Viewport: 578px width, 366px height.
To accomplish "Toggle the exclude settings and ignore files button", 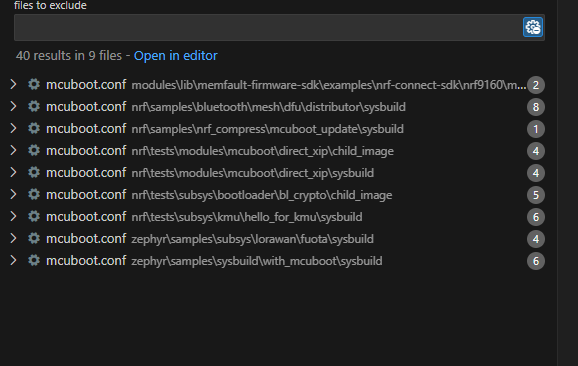I will coord(533,27).
